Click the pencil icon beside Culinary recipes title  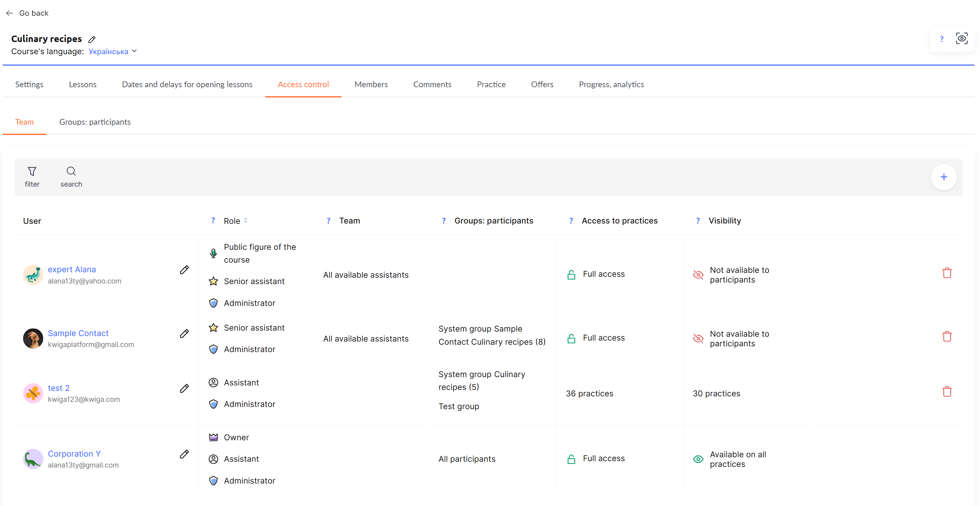(x=92, y=39)
